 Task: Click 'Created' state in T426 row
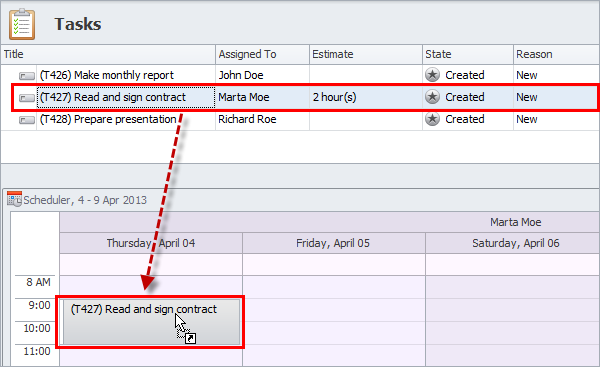tap(465, 75)
